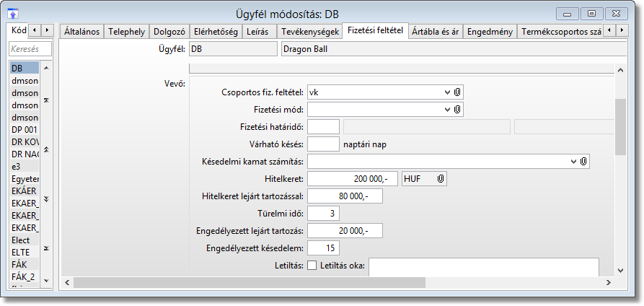
Task: Click the paperclip icon next to Fizetési mód
Action: (x=457, y=109)
